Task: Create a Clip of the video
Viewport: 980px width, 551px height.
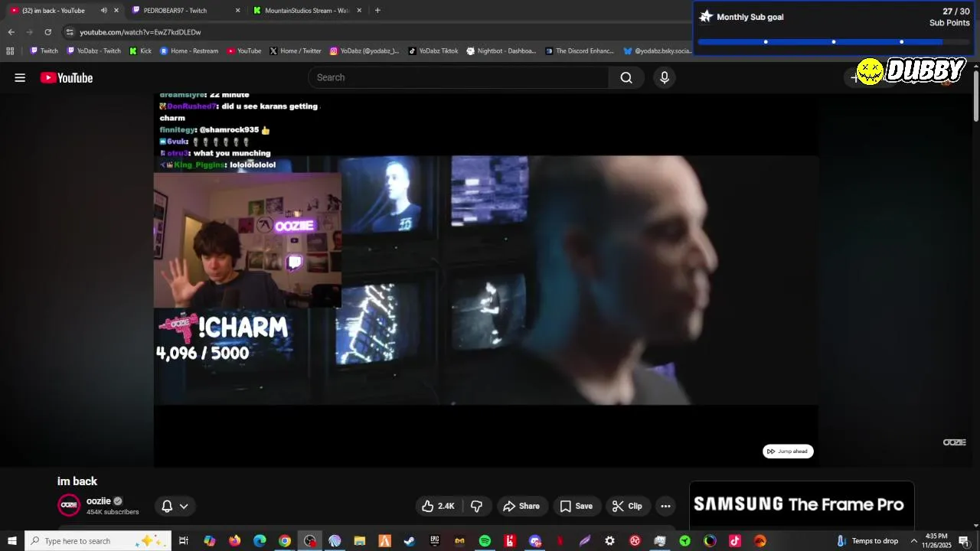Action: click(x=627, y=506)
